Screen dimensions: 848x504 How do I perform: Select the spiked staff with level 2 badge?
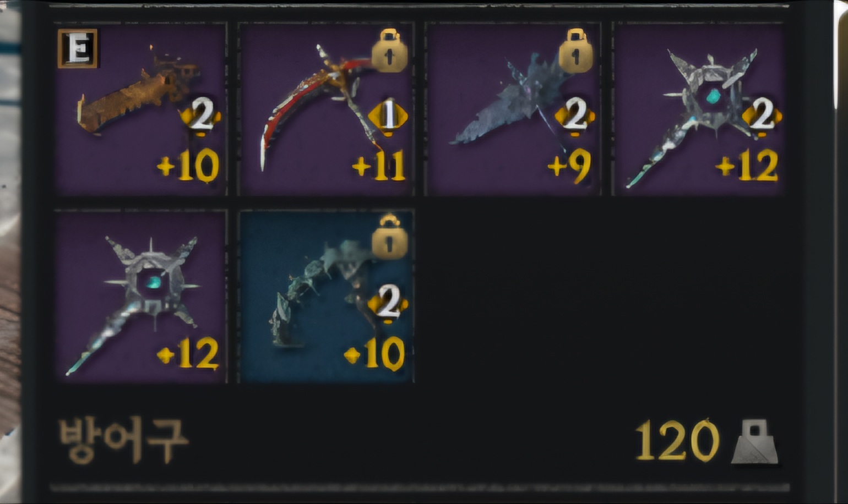tap(699, 109)
